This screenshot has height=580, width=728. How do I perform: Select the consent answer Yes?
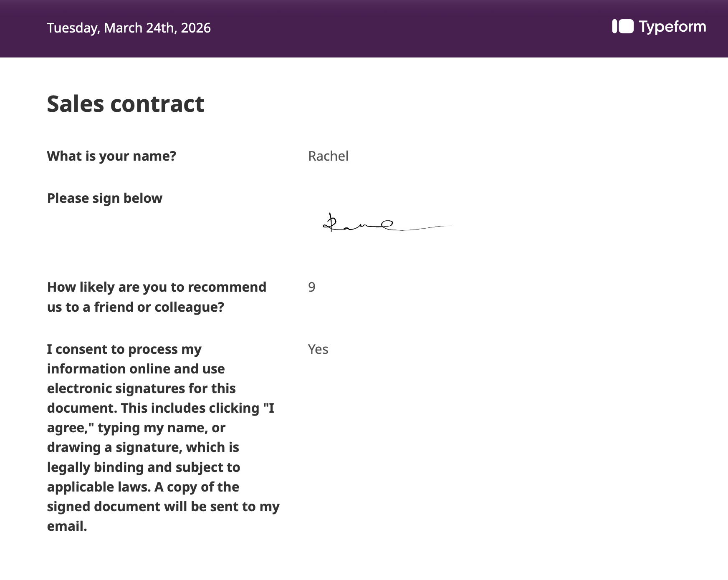click(318, 349)
